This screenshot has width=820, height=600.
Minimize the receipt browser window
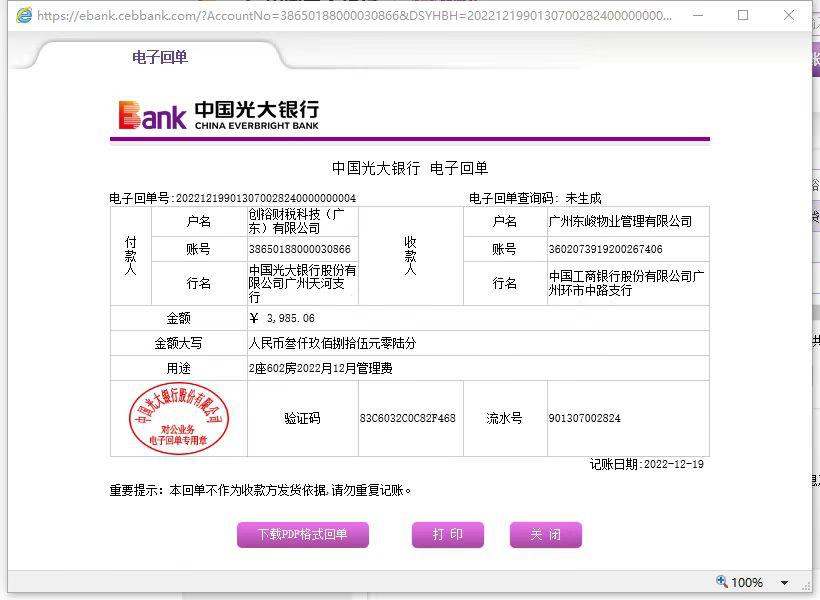pos(697,15)
